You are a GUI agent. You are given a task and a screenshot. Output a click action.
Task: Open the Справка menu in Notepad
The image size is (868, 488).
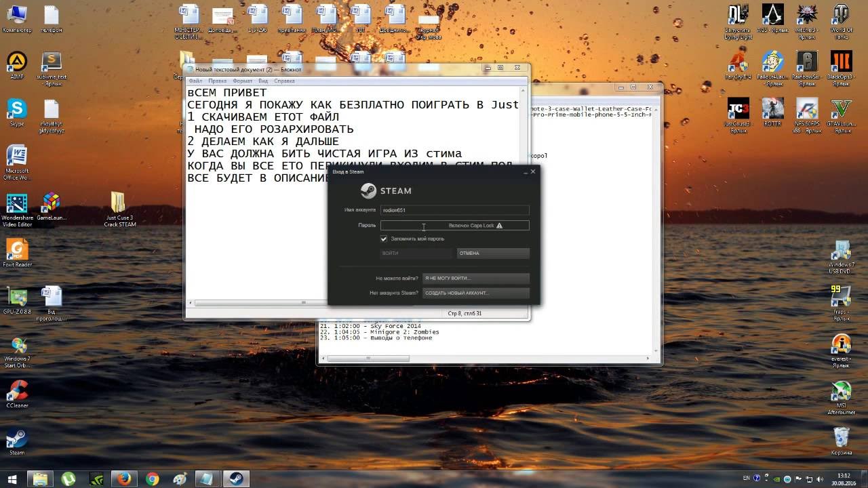click(x=284, y=81)
